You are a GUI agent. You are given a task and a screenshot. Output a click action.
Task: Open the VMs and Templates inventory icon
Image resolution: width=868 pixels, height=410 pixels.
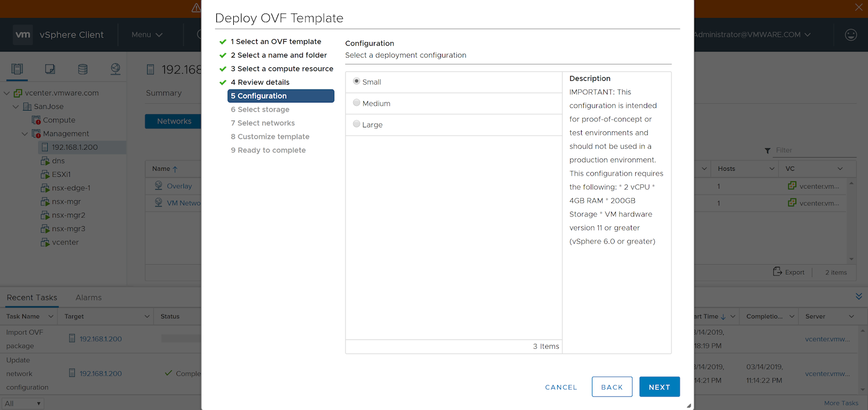[x=50, y=69]
